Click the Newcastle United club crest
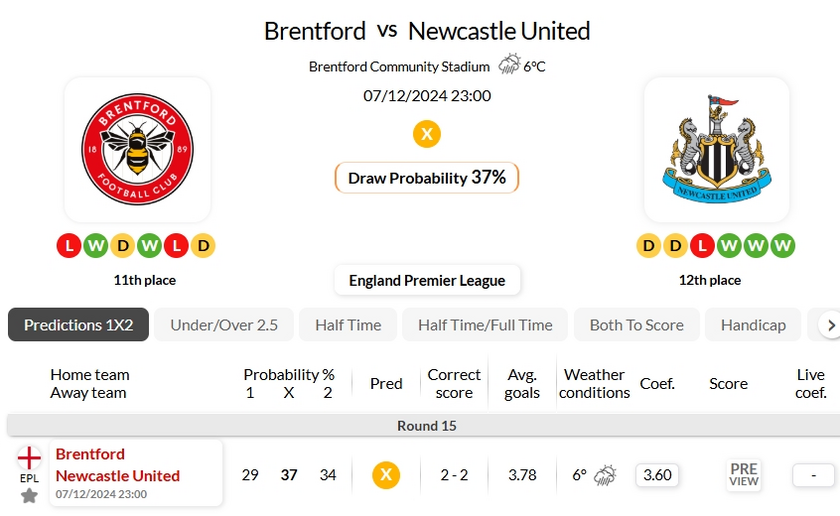 coord(716,150)
